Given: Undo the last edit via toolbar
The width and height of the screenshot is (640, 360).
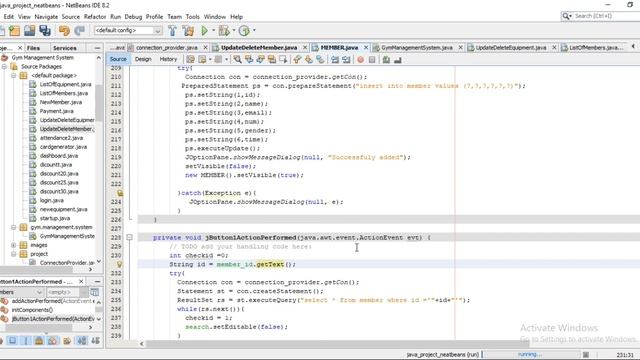Looking at the screenshot, I should tap(64, 31).
